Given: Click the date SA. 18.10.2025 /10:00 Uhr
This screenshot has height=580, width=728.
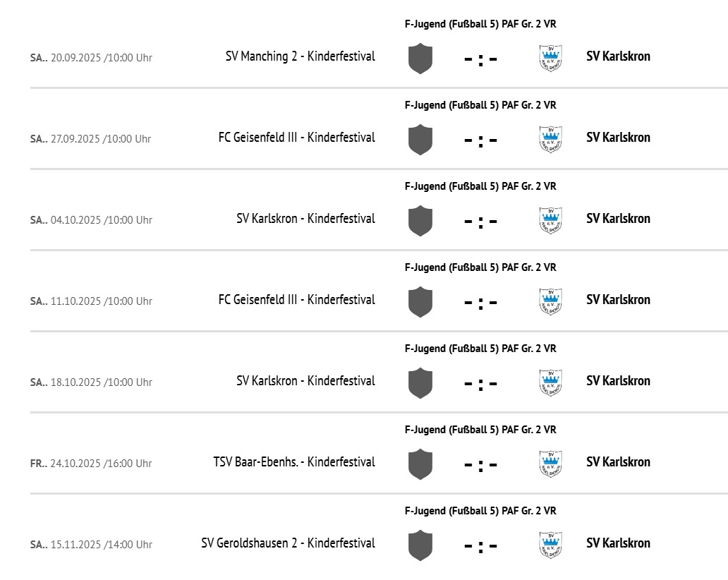Looking at the screenshot, I should point(91,382).
